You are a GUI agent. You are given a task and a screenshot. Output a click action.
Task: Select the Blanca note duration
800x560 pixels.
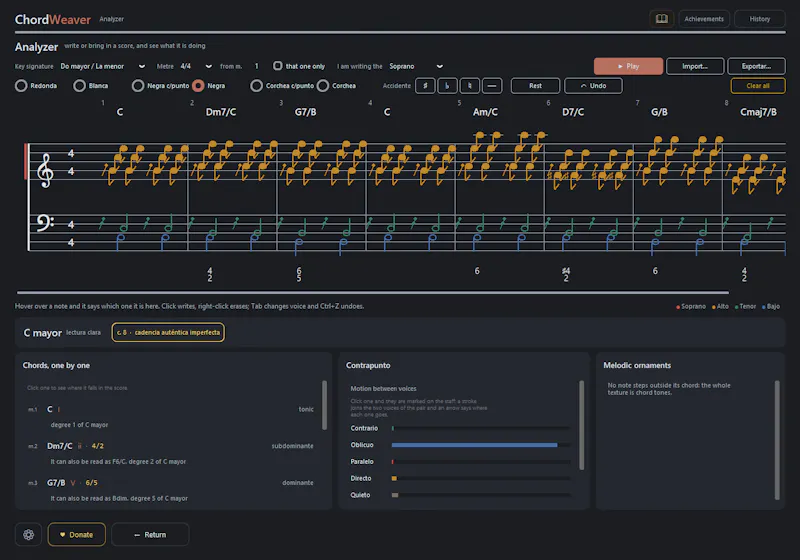(79, 86)
